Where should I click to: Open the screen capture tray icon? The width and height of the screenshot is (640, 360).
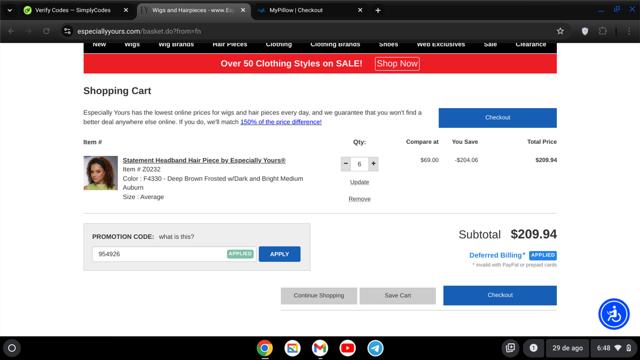[x=510, y=348]
